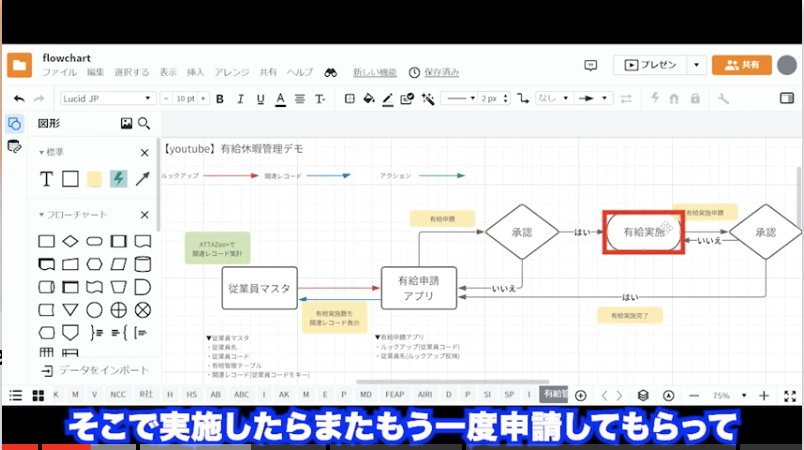Viewport: 804px width, 450px height.
Task: Collapse the フローチャート shape section
Action: pyautogui.click(x=43, y=215)
